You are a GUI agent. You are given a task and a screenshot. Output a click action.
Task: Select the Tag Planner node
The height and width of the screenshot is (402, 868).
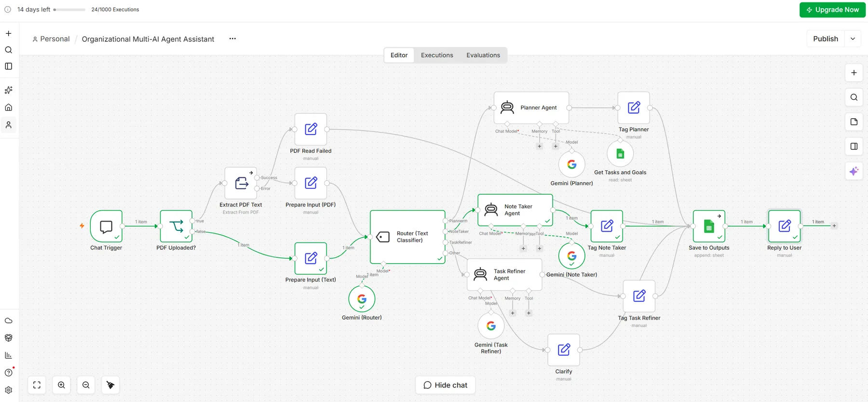[x=634, y=107]
